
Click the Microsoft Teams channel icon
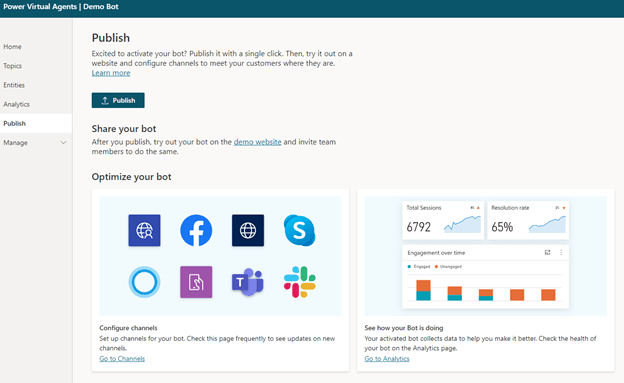(x=248, y=282)
